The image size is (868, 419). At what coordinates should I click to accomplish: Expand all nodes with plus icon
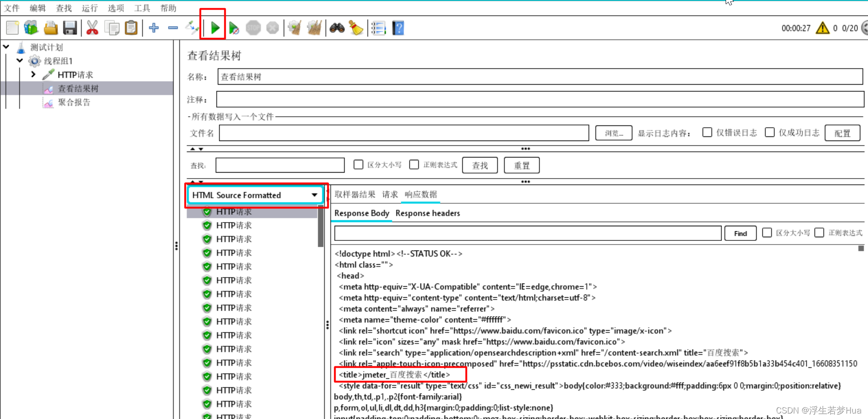pos(154,28)
